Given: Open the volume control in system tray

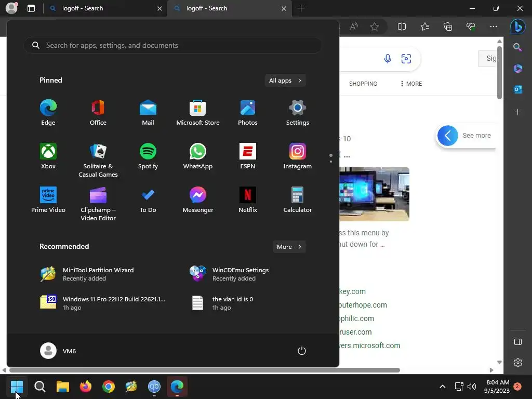Looking at the screenshot, I should click(472, 386).
